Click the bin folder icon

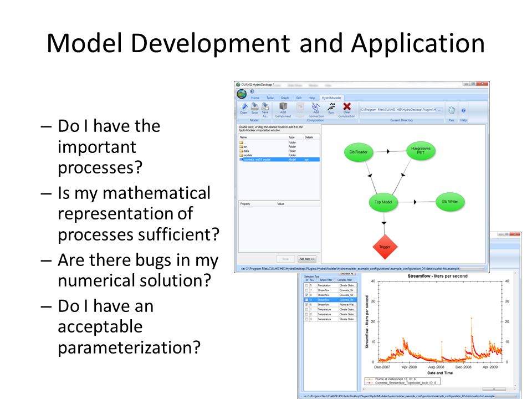[x=242, y=147]
